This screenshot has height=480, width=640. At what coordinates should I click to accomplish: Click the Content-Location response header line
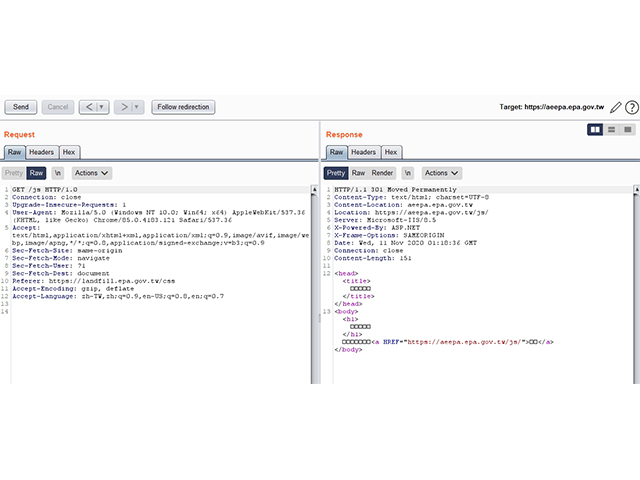[403, 205]
